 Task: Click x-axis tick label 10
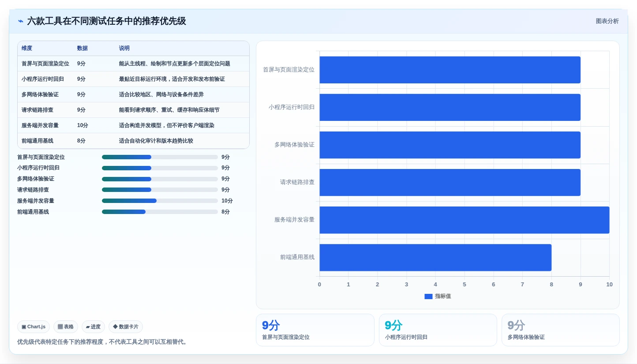coord(609,285)
